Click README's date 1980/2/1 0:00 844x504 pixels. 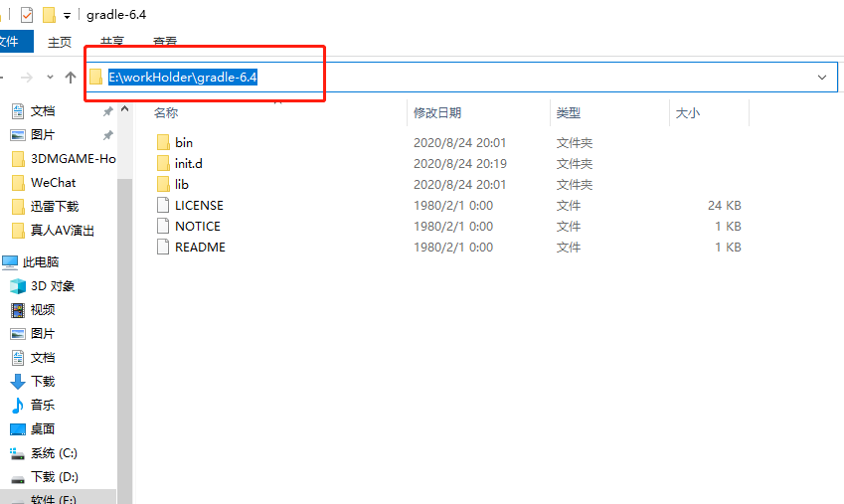[x=453, y=248]
